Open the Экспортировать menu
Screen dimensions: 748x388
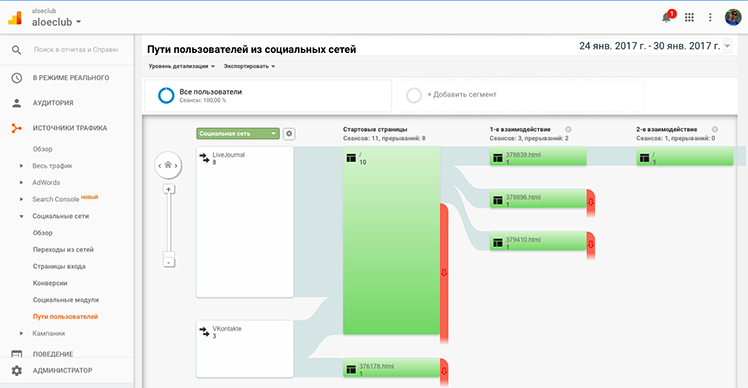[249, 66]
